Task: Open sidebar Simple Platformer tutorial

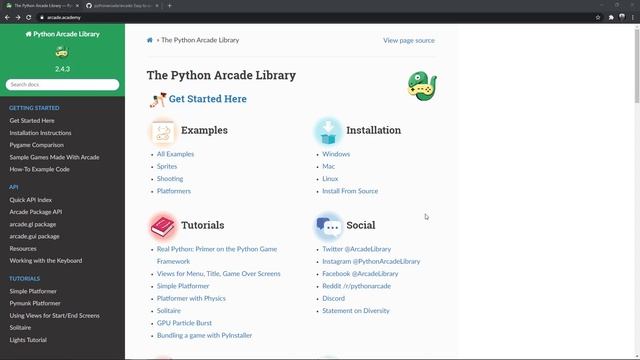Action: [x=33, y=291]
